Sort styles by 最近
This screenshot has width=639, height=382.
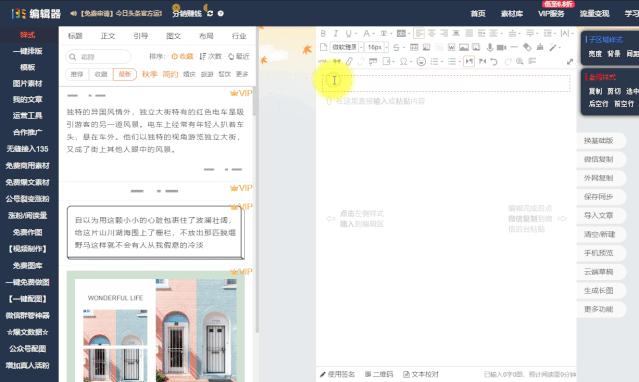(239, 56)
